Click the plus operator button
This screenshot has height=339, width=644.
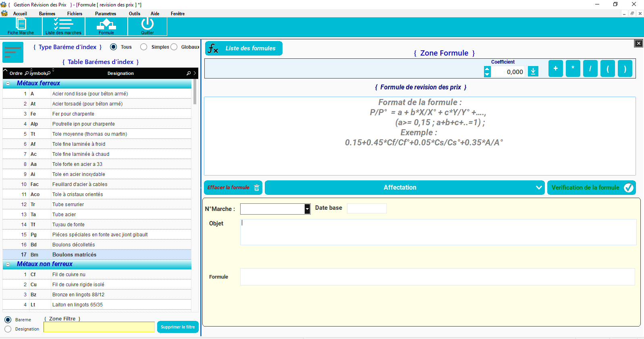tap(555, 68)
